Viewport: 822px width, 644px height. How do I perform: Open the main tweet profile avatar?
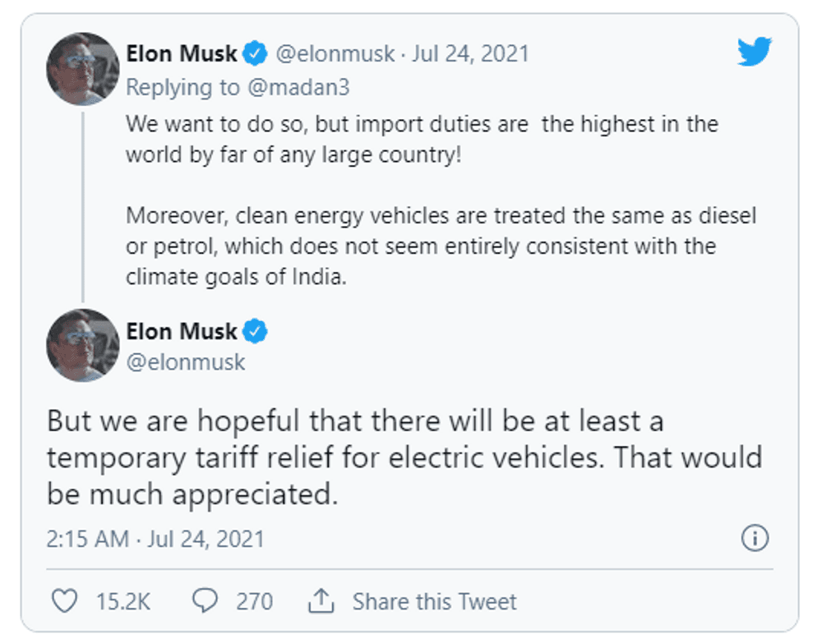click(83, 345)
